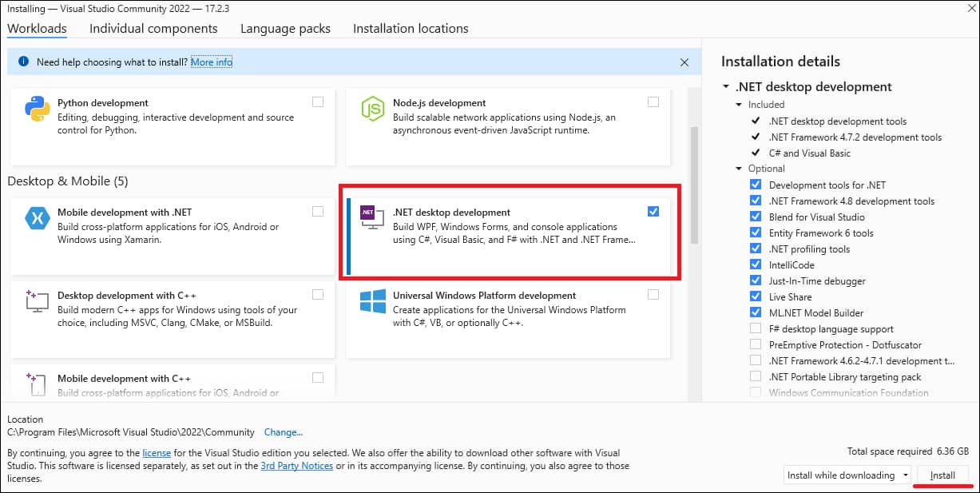Click the Universal Windows Platform Windows logo icon
Viewport: 980px width, 493px height.
tap(373, 301)
